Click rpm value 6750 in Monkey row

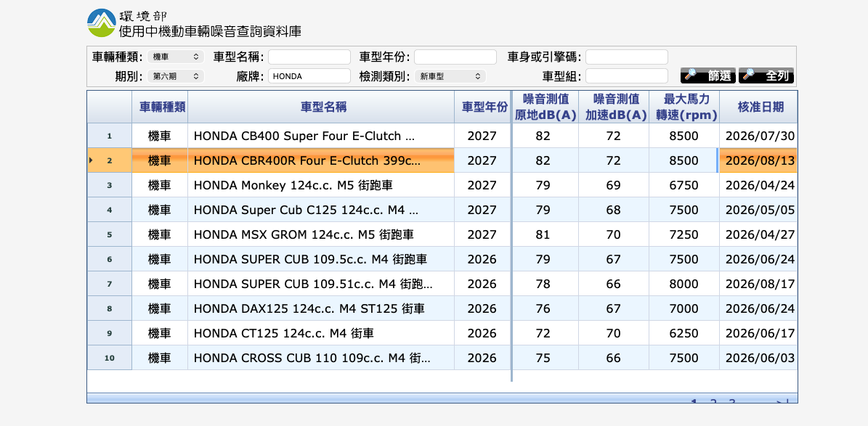684,185
